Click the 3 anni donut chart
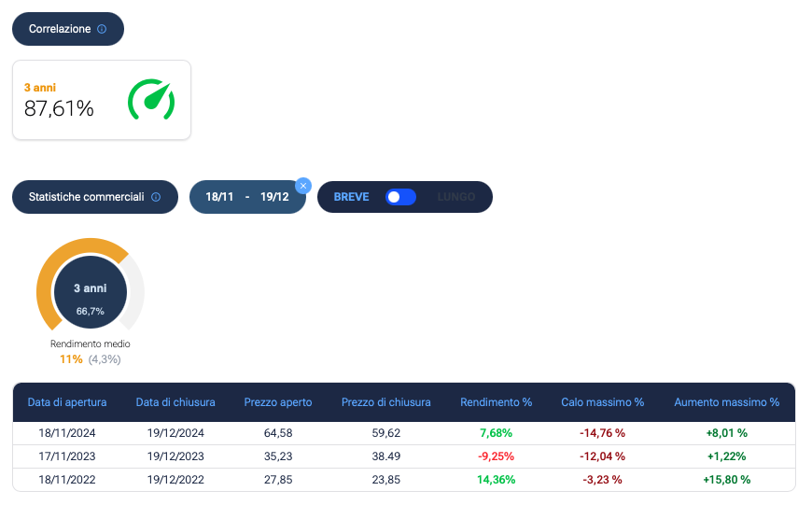This screenshot has width=812, height=505. tap(90, 291)
